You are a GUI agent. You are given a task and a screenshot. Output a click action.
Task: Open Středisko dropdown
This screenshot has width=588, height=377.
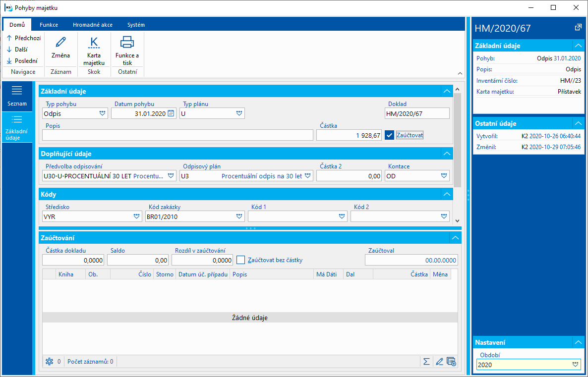point(136,216)
